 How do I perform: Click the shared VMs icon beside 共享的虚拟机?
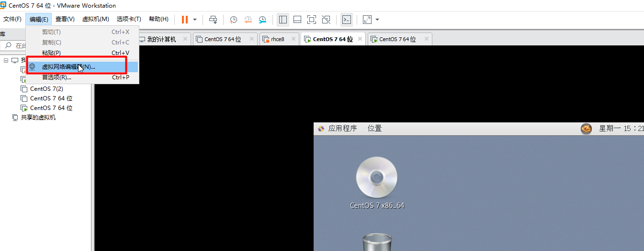coord(15,118)
